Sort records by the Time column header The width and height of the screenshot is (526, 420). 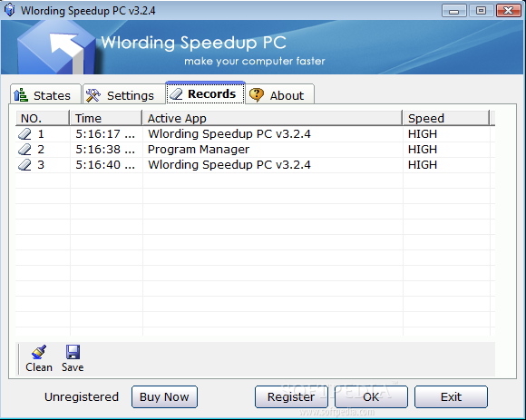coord(106,118)
